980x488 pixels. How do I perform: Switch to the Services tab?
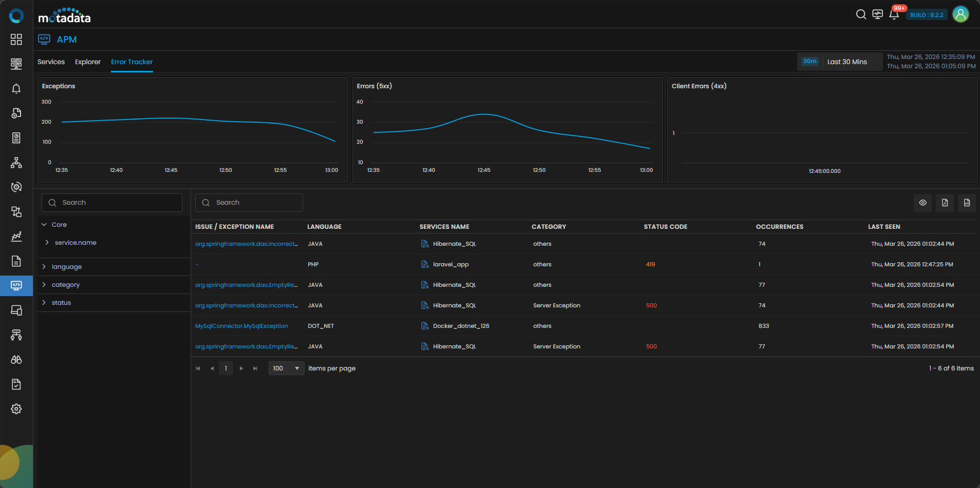tap(51, 62)
